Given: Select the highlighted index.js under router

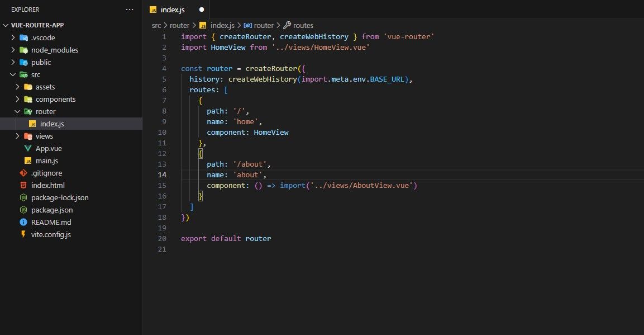Looking at the screenshot, I should point(51,124).
